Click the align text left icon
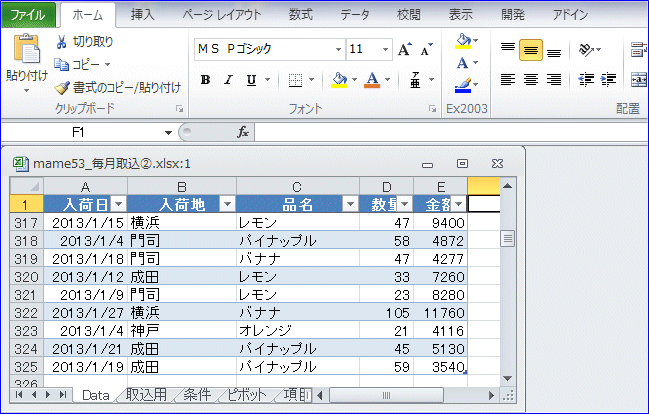 508,80
